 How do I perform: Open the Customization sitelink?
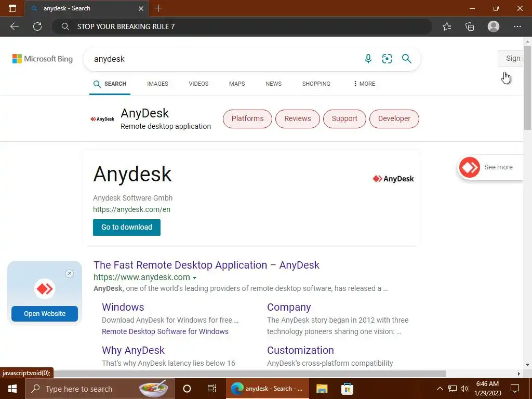300,350
